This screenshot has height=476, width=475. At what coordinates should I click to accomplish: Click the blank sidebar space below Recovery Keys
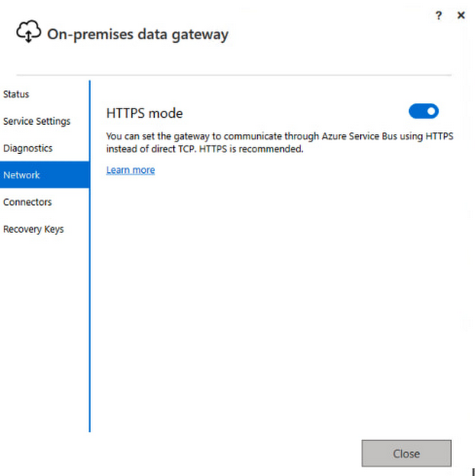(x=43, y=333)
